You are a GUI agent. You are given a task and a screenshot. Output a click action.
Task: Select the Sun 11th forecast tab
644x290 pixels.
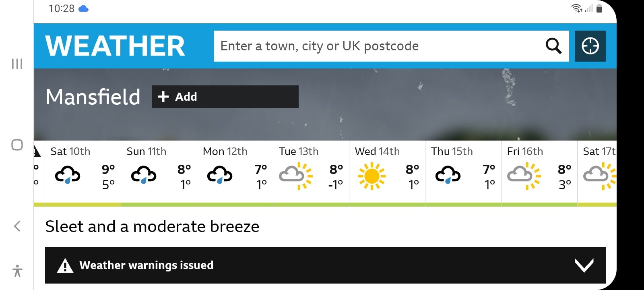pos(159,173)
